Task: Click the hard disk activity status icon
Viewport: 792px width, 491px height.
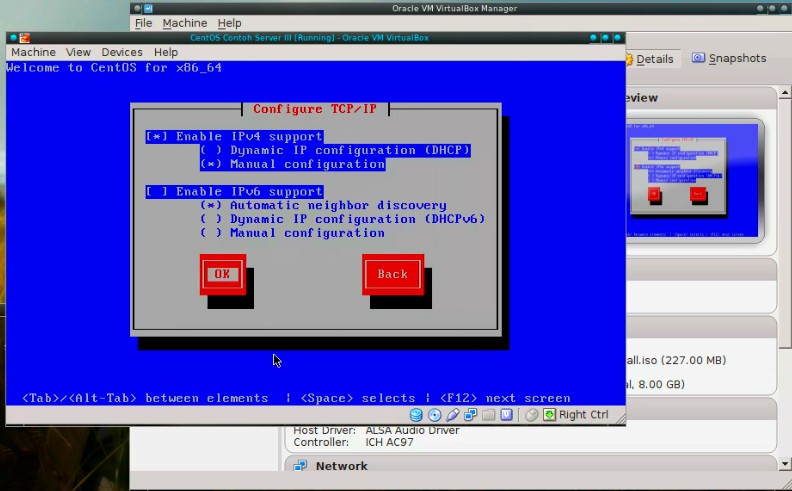Action: click(x=416, y=415)
